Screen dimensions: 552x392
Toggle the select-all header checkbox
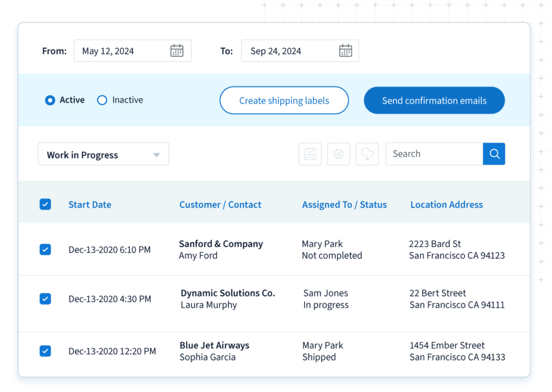coord(45,204)
